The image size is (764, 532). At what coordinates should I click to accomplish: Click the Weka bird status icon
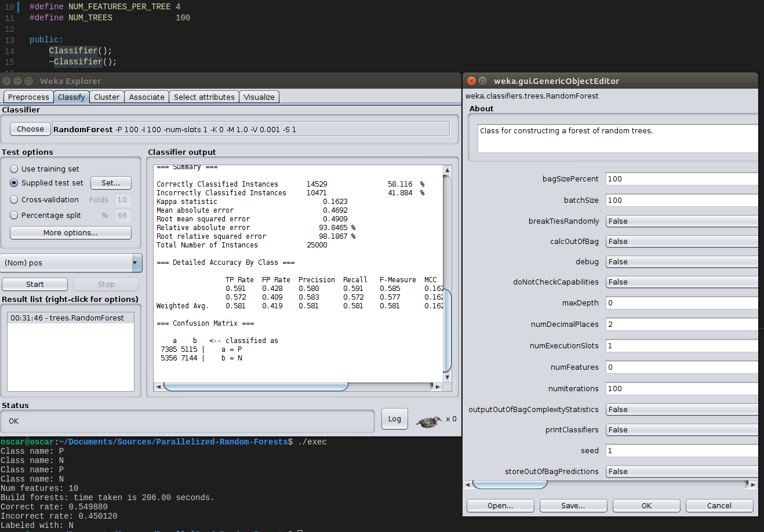click(429, 422)
